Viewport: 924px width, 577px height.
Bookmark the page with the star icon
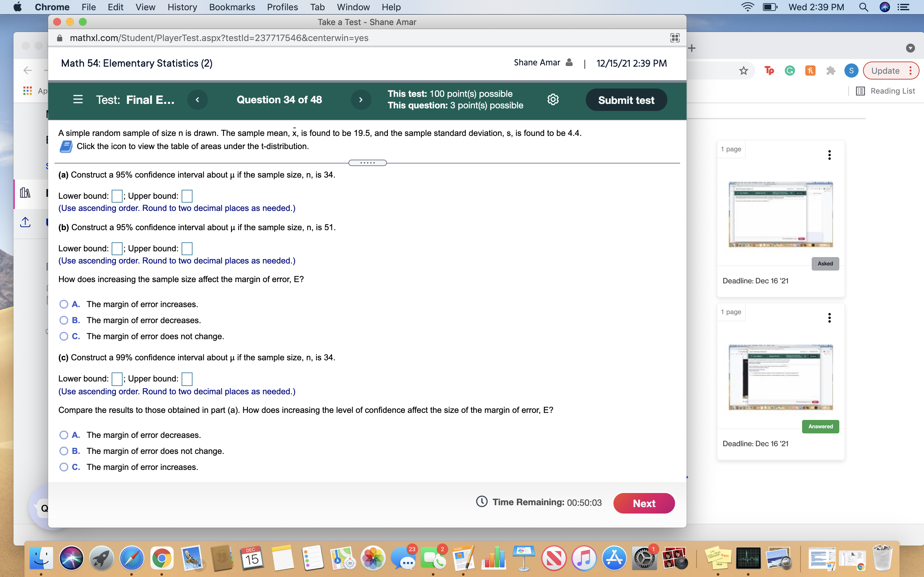pos(743,70)
